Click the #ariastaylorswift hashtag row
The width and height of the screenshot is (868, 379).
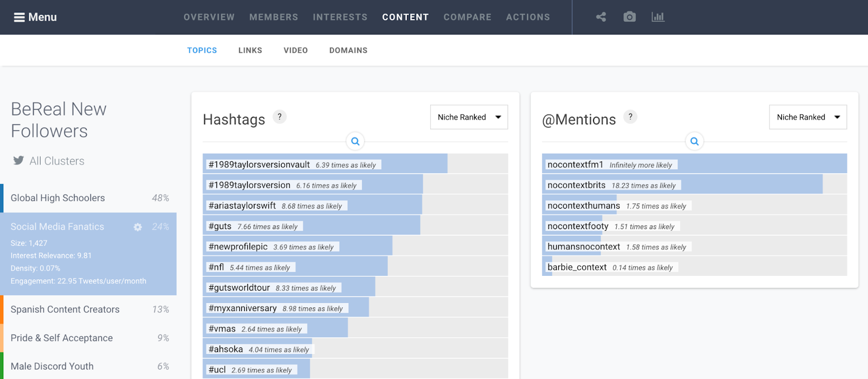click(x=355, y=205)
